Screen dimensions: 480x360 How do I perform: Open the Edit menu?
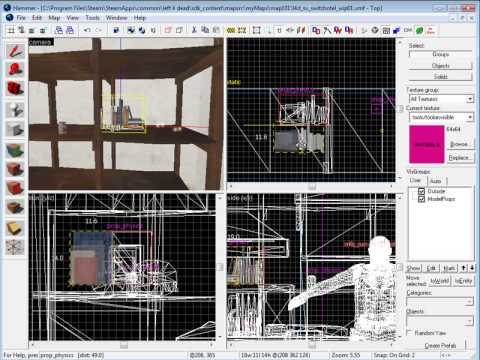(x=37, y=18)
